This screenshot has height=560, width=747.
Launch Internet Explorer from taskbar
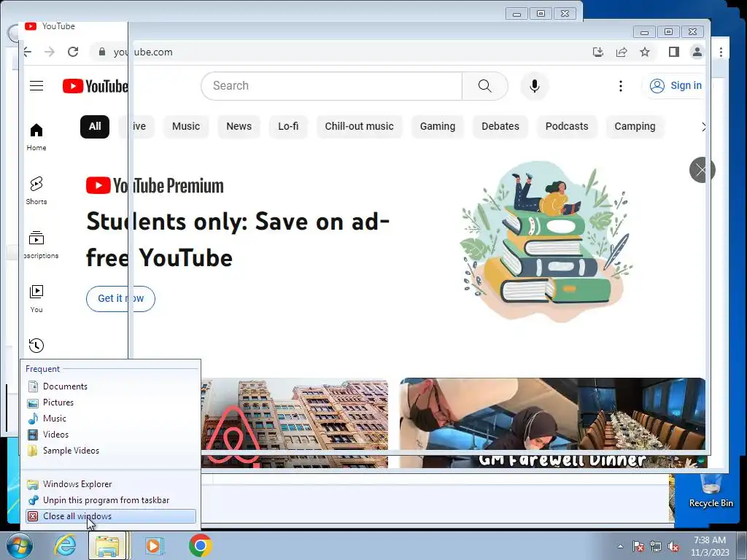coord(65,545)
